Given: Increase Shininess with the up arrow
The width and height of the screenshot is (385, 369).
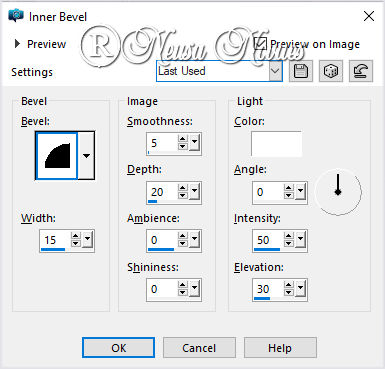Looking at the screenshot, I should pyautogui.click(x=183, y=285).
